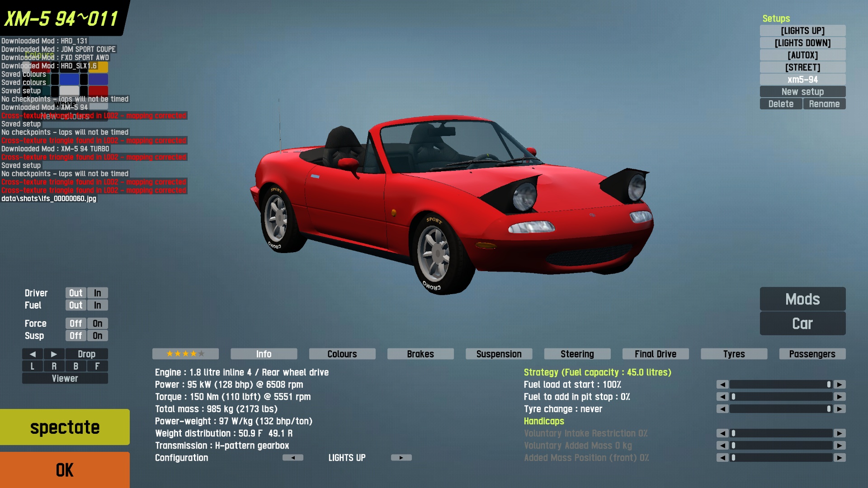Select the [AUTOX] setup

point(802,55)
